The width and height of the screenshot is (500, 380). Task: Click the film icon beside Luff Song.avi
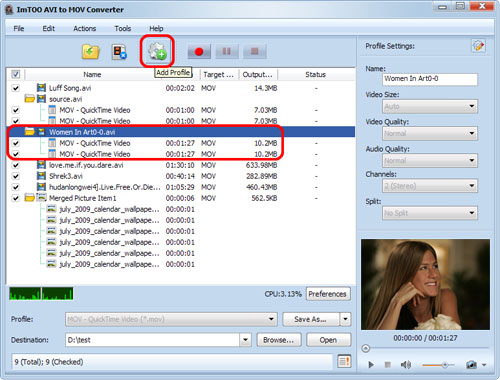point(41,88)
